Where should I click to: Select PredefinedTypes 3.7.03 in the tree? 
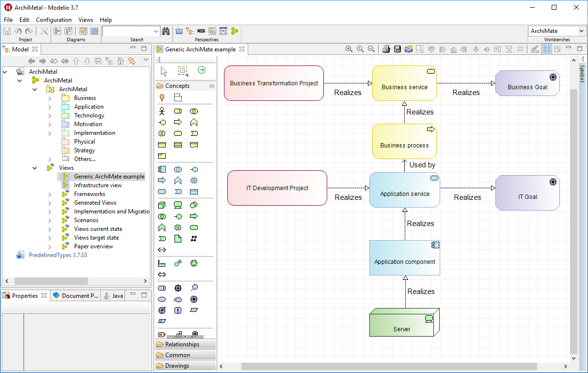(58, 255)
